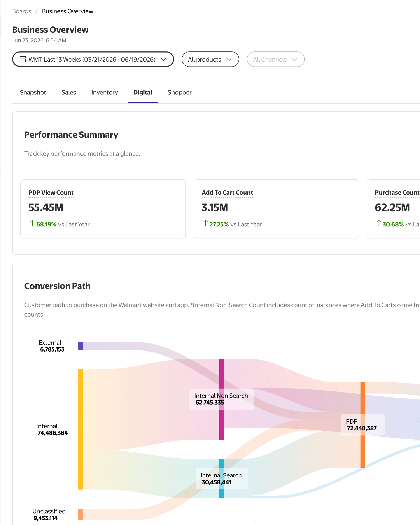The width and height of the screenshot is (420, 525).
Task: Expand the All products dropdown
Action: tap(210, 59)
